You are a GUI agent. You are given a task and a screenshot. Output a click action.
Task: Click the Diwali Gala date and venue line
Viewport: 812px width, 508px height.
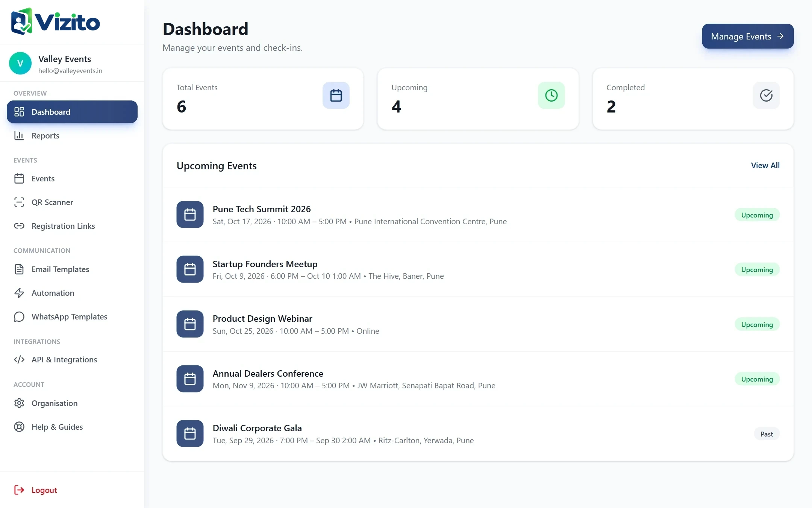(343, 441)
